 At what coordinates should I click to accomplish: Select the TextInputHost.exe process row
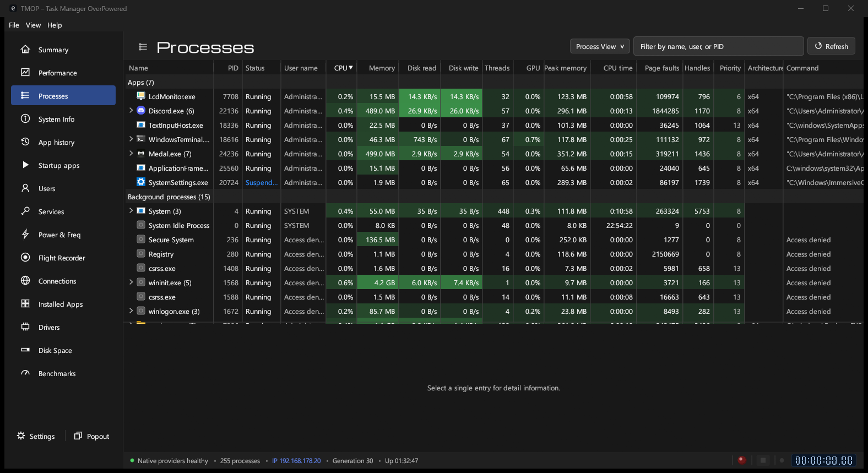tap(493, 125)
